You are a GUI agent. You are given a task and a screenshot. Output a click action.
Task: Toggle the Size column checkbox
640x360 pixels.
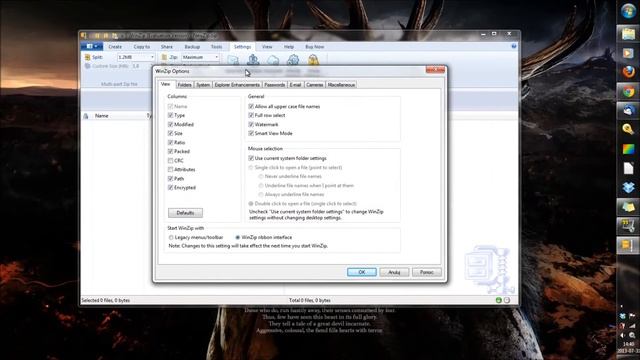(170, 133)
